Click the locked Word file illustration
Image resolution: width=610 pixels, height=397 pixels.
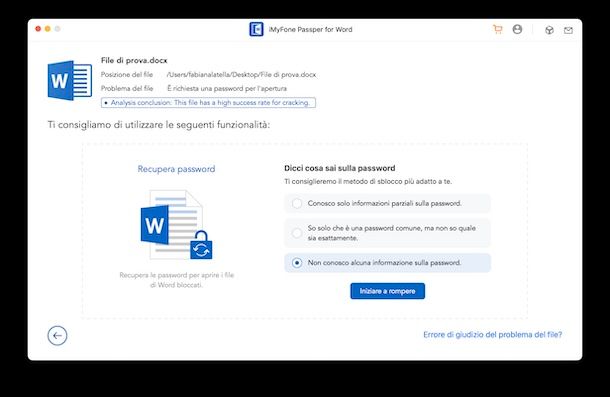(176, 225)
